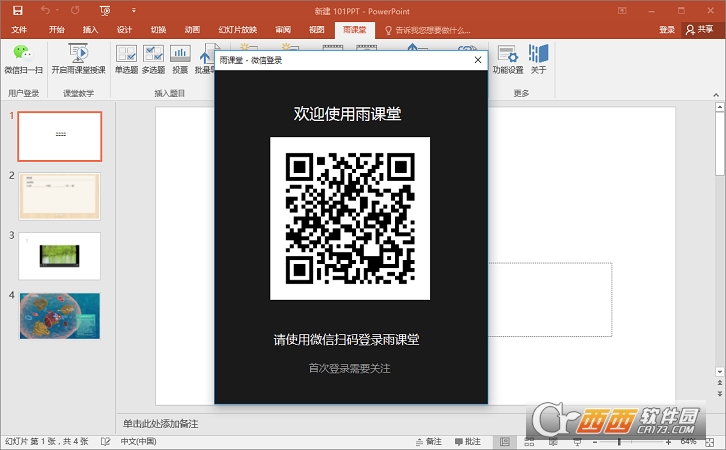The height and width of the screenshot is (450, 726).
Task: Collapse the ribbon with the chevron arrow
Action: 716,95
